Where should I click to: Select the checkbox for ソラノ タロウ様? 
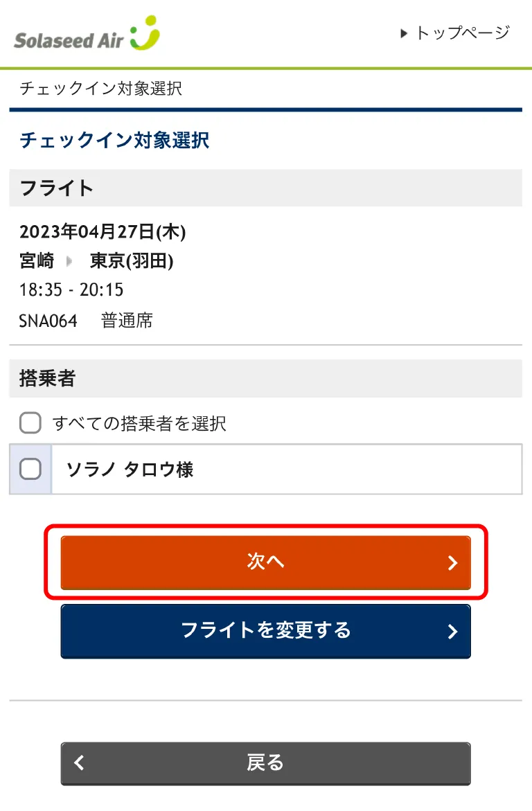[30, 470]
